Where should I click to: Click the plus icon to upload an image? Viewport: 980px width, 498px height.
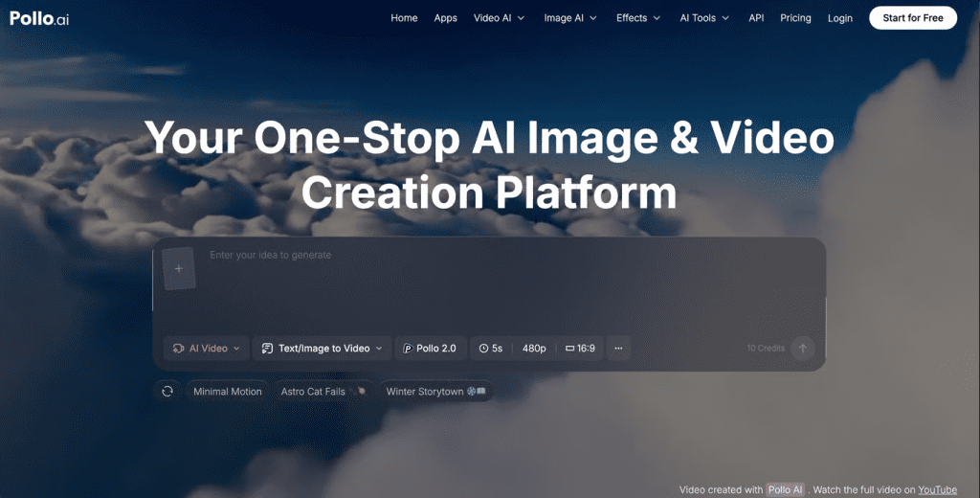179,269
